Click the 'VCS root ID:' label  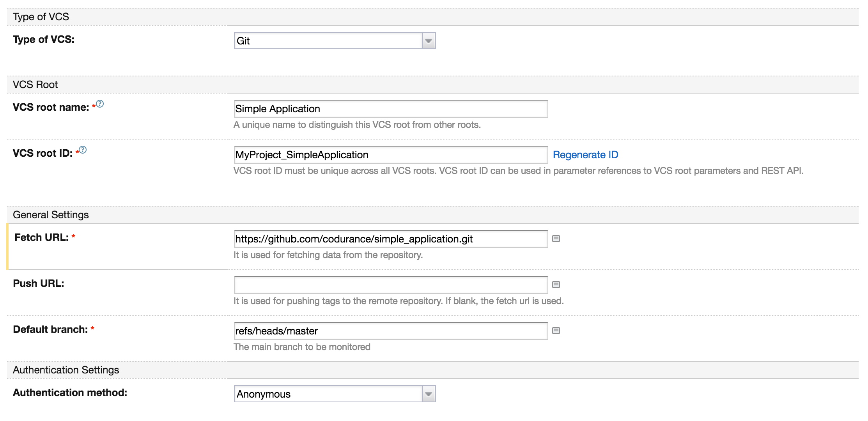click(43, 153)
